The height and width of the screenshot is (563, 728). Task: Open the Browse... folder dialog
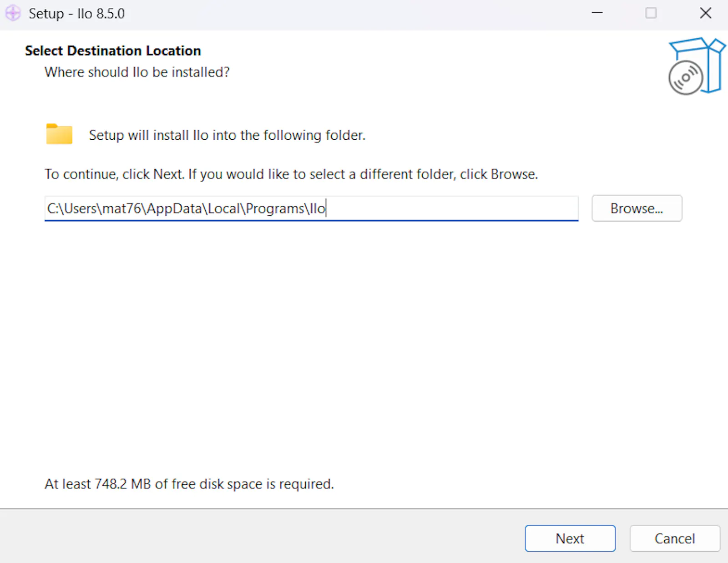click(x=637, y=208)
